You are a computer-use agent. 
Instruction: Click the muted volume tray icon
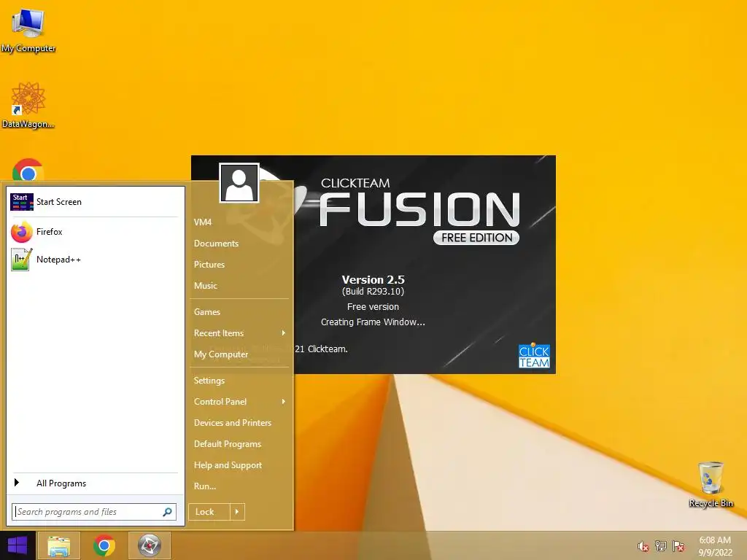pyautogui.click(x=643, y=546)
